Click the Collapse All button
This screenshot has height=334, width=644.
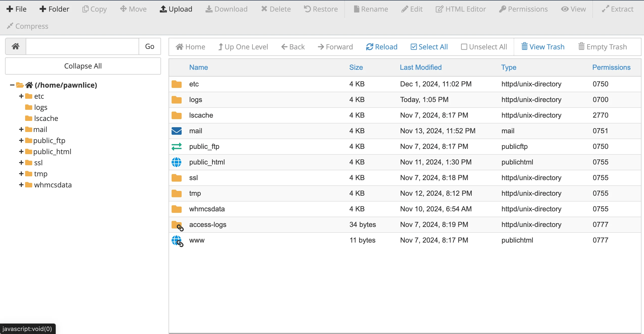[83, 66]
